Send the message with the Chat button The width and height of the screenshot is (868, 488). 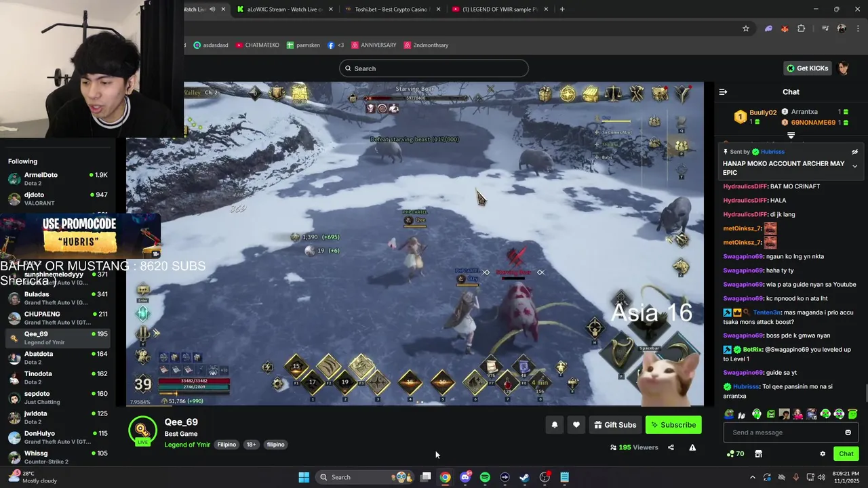click(x=846, y=453)
